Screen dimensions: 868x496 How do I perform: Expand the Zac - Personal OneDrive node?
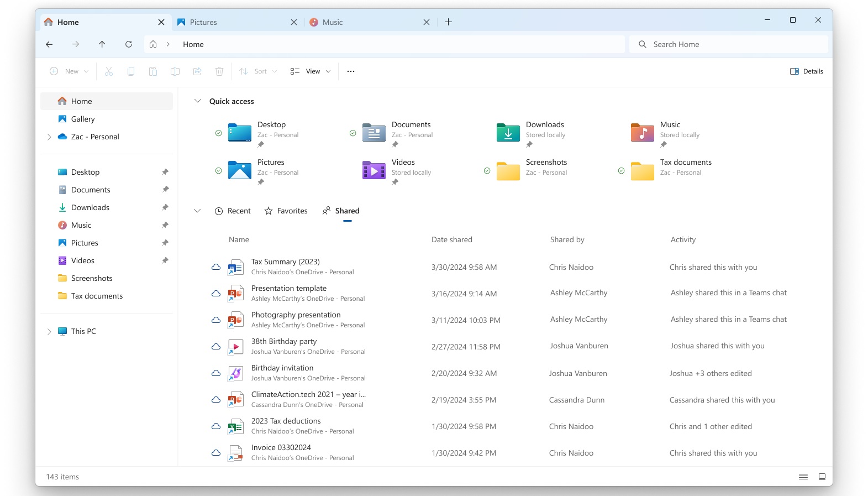[x=49, y=137]
